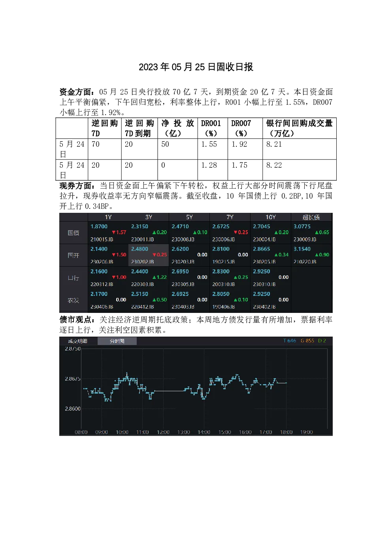This screenshot has width=392, height=555.
Task: Select the 08:00 time axis label
Action: (81, 432)
